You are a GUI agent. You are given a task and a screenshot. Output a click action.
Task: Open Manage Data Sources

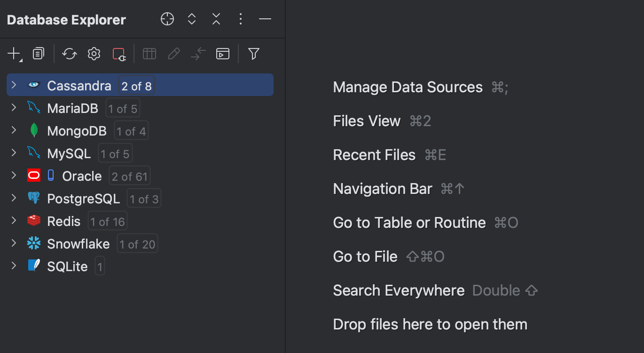(407, 87)
